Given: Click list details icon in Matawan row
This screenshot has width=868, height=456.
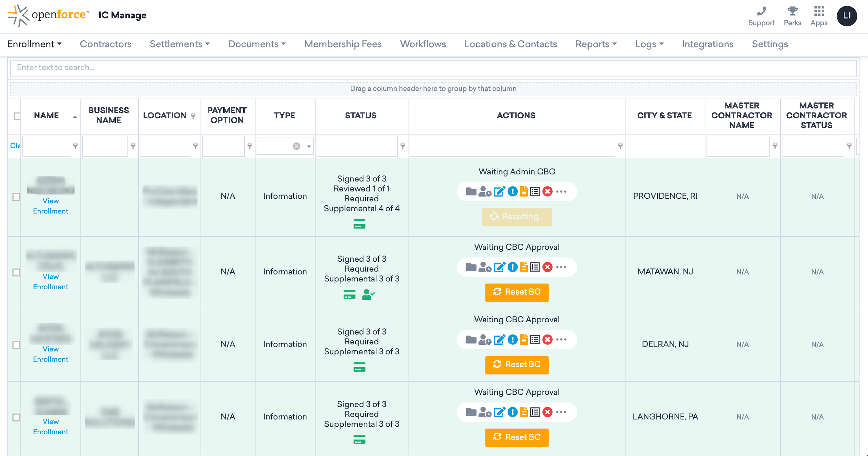Looking at the screenshot, I should (x=535, y=267).
